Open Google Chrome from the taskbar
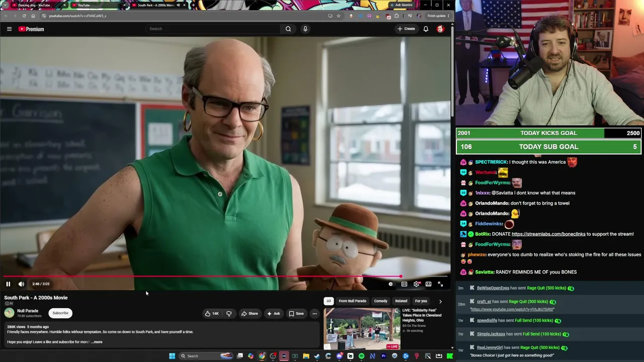The width and height of the screenshot is (644, 362). tap(262, 356)
